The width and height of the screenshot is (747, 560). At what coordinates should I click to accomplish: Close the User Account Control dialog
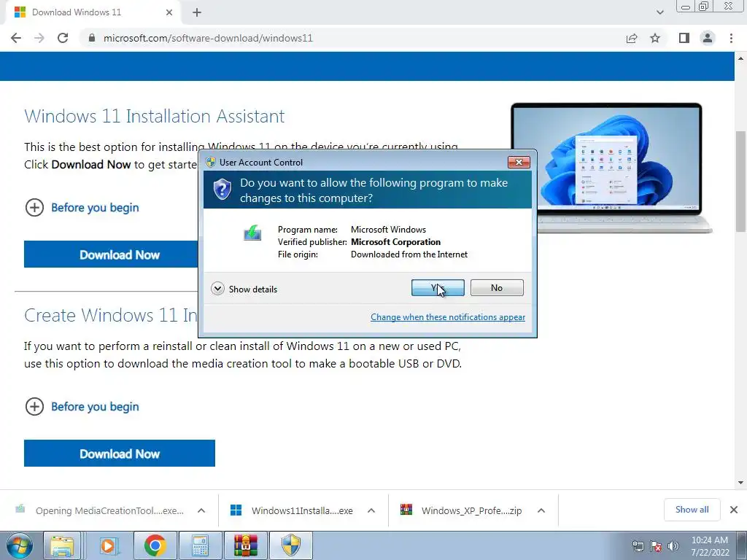coord(519,163)
